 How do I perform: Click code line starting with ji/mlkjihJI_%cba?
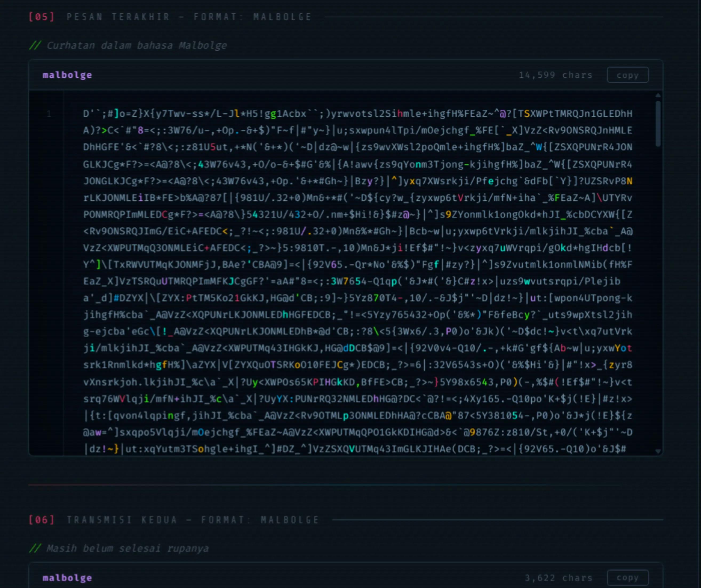tap(358, 348)
